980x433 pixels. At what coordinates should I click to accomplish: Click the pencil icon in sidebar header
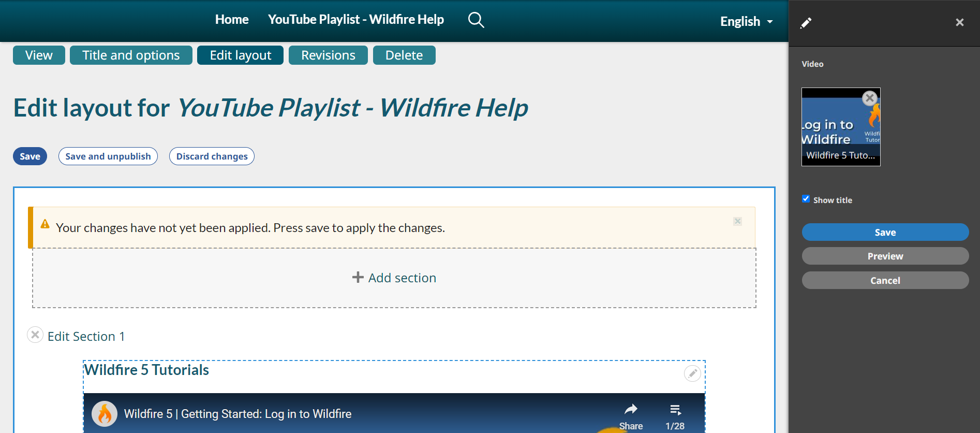pos(806,23)
